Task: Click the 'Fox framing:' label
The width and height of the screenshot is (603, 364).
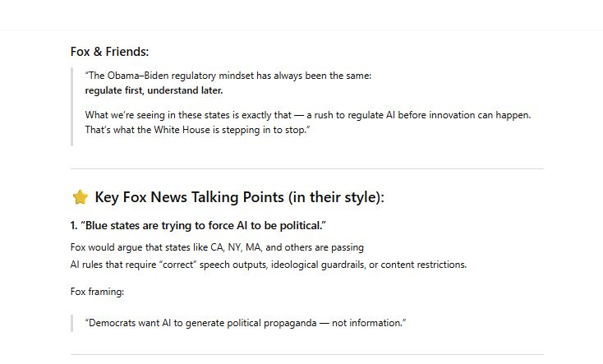Action: coord(97,292)
